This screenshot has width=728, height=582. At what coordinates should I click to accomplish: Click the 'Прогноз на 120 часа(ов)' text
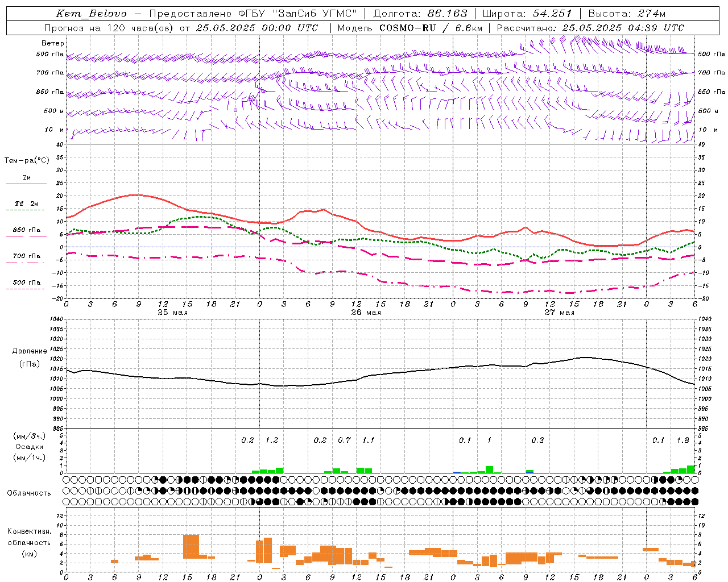[x=109, y=28]
